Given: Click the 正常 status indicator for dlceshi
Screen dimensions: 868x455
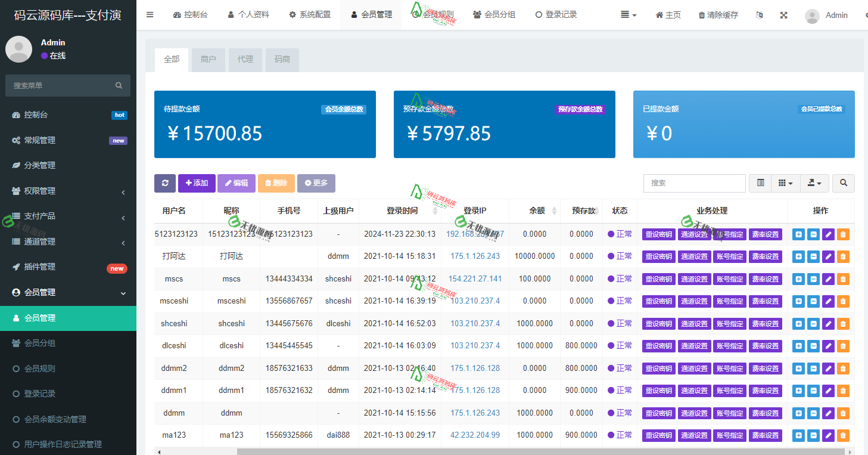Looking at the screenshot, I should tap(620, 346).
